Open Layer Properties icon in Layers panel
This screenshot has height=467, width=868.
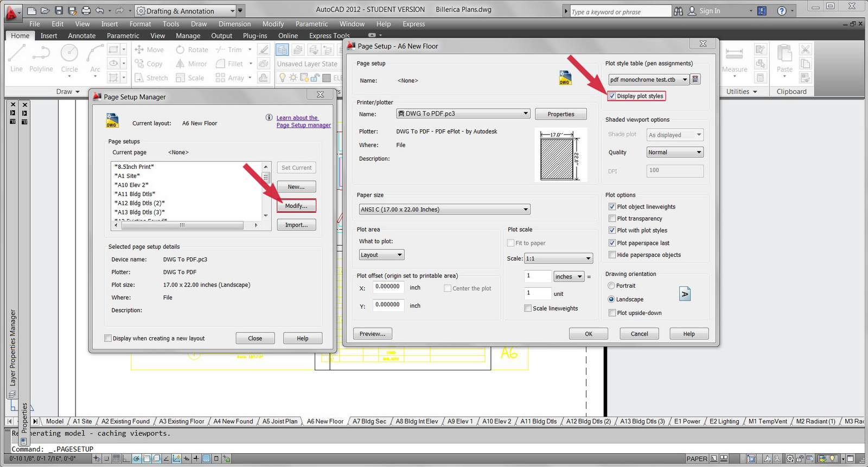tap(282, 50)
